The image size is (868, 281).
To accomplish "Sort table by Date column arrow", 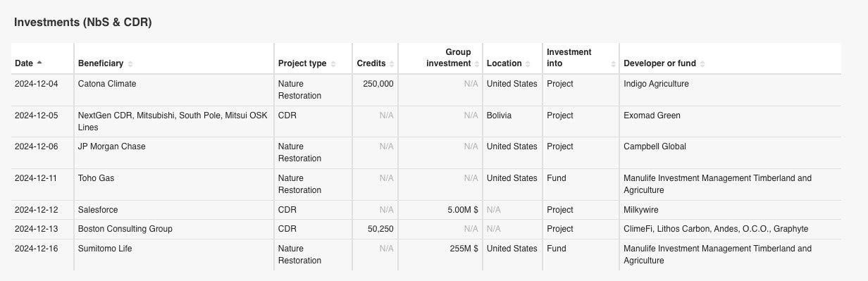I will [x=39, y=63].
